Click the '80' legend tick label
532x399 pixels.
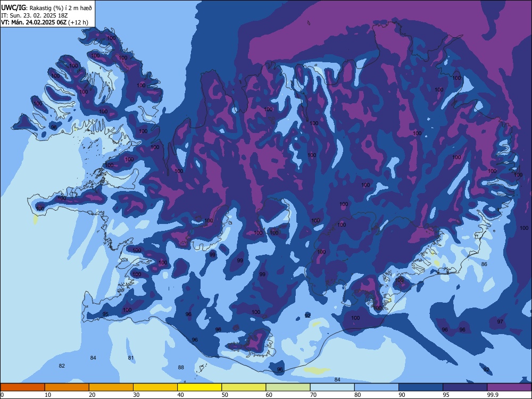click(358, 395)
